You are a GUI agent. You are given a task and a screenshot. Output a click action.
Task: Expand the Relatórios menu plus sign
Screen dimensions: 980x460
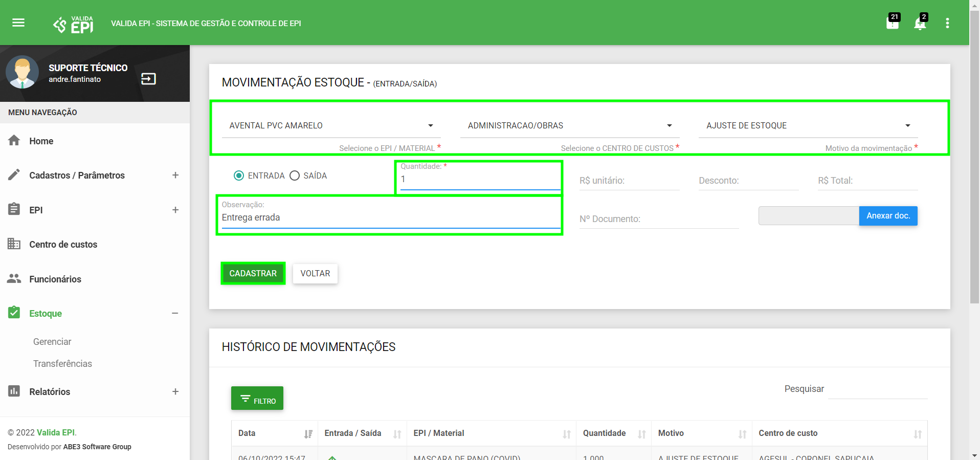point(175,391)
